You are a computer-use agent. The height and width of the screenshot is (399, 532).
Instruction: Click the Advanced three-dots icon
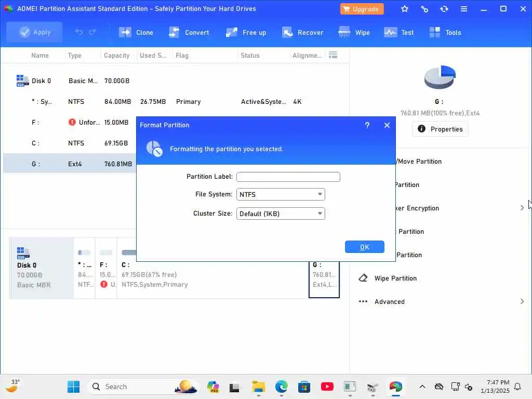pyautogui.click(x=363, y=301)
